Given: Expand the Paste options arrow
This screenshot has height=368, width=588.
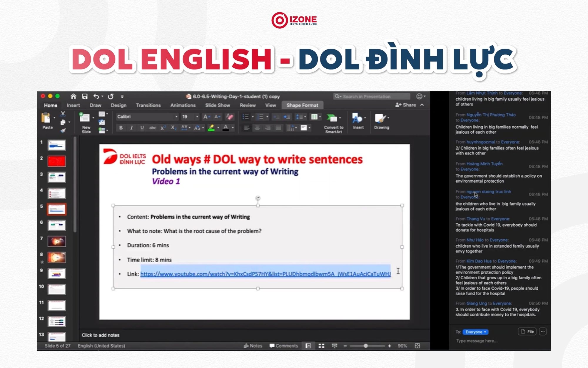Looking at the screenshot, I should [x=54, y=118].
